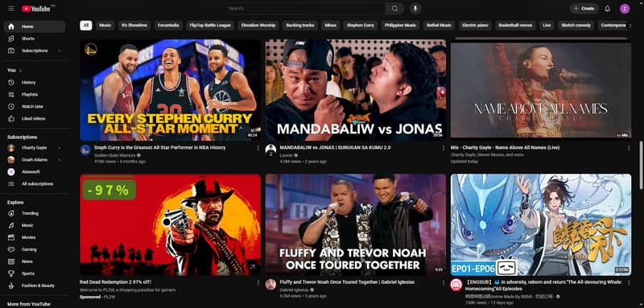Screen dimensions: 644x308
Task: Open Gabriel Iglesias channel avatar
Action: coord(270,285)
